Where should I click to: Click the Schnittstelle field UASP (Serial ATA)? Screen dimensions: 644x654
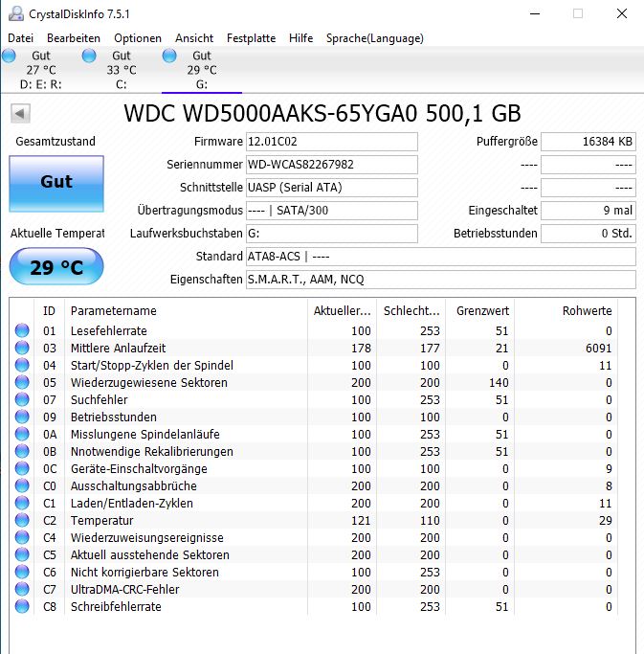coord(332,188)
